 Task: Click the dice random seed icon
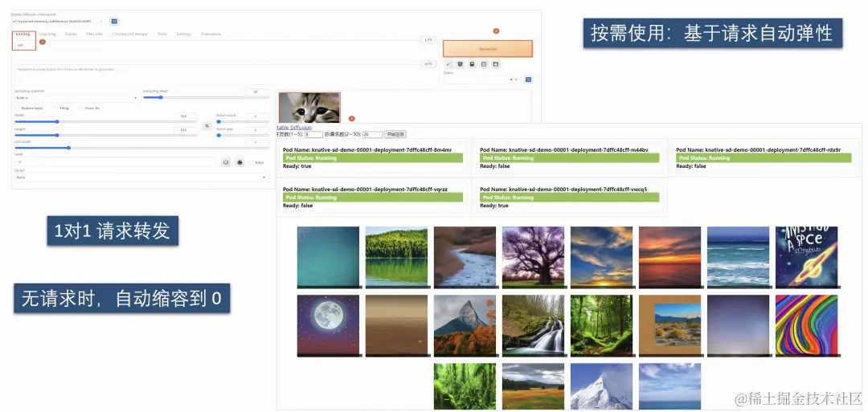click(x=226, y=162)
